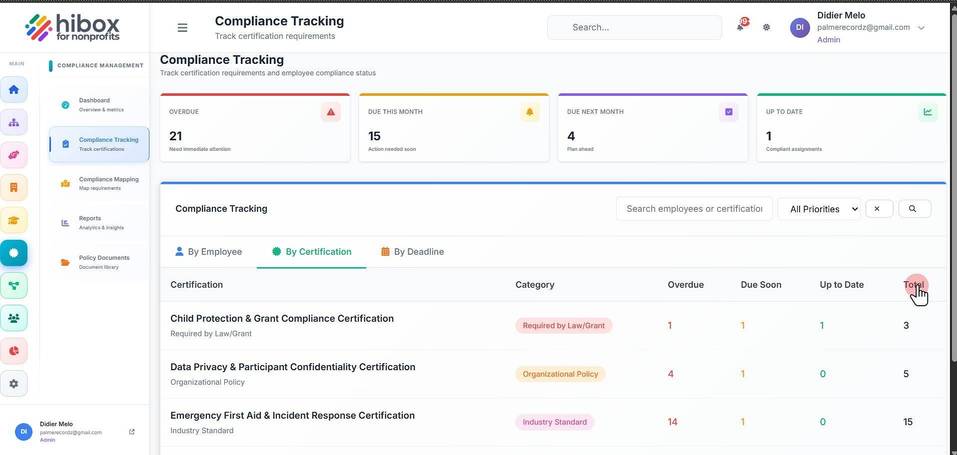Select the active teal compliance sidebar icon

(13, 253)
